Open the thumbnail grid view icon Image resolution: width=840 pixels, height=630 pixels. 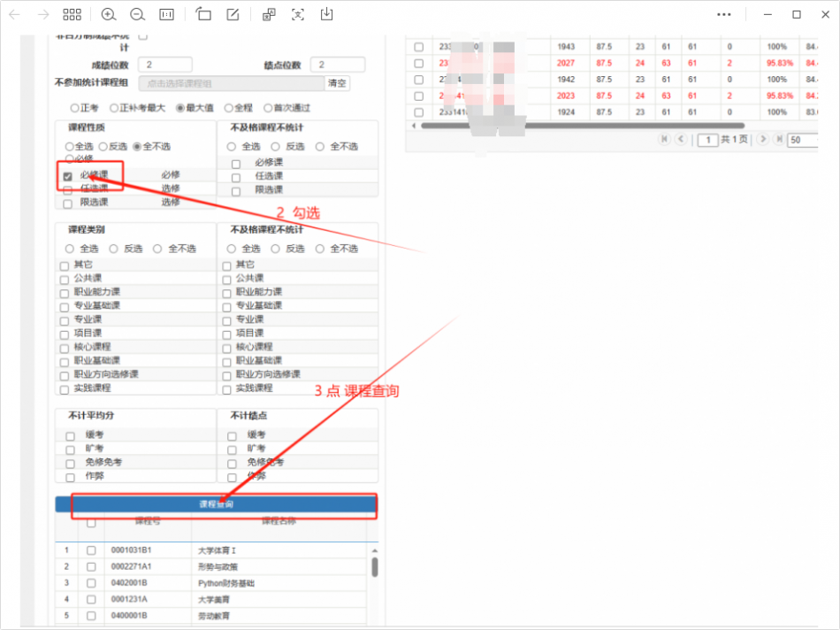click(72, 14)
